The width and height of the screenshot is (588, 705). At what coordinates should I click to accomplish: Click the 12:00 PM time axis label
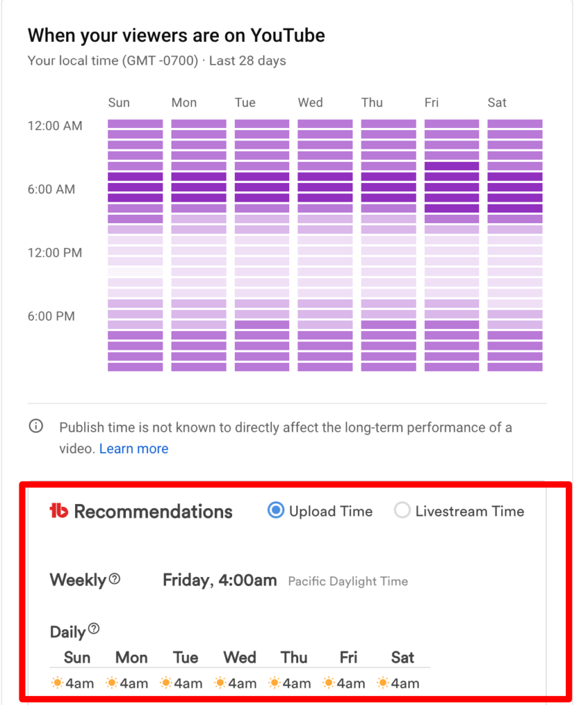point(54,253)
